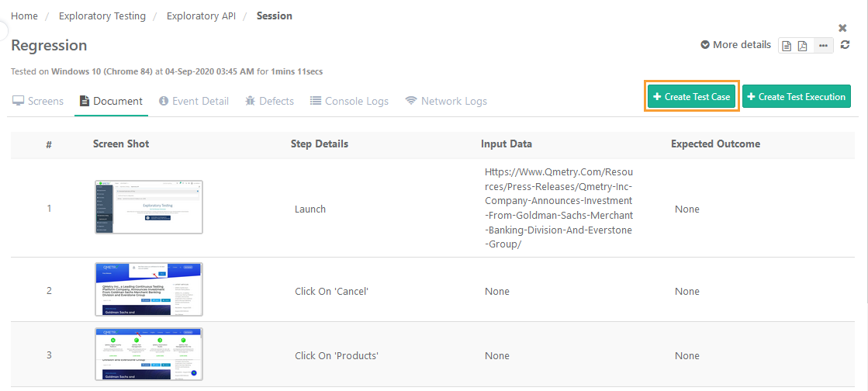Go to Home breadcrumb

click(24, 16)
